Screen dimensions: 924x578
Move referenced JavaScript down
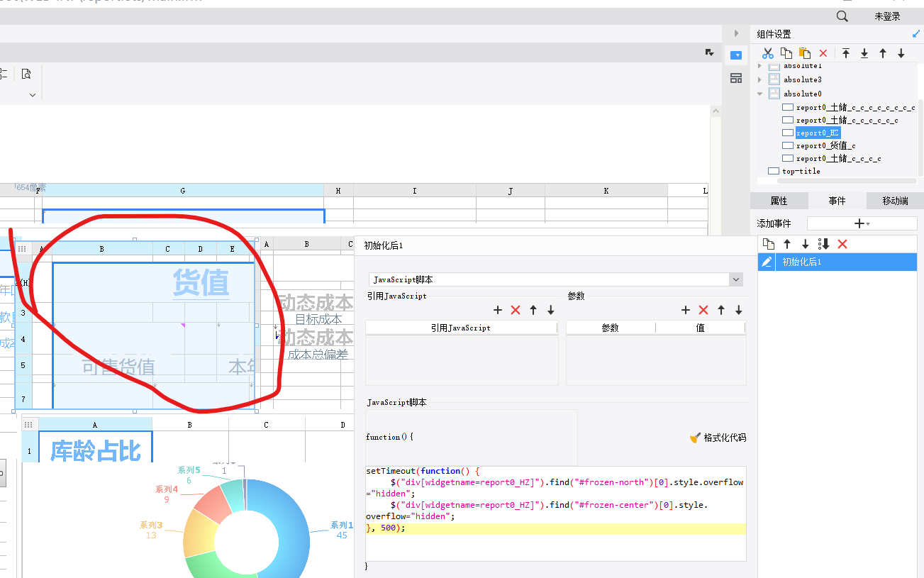551,310
